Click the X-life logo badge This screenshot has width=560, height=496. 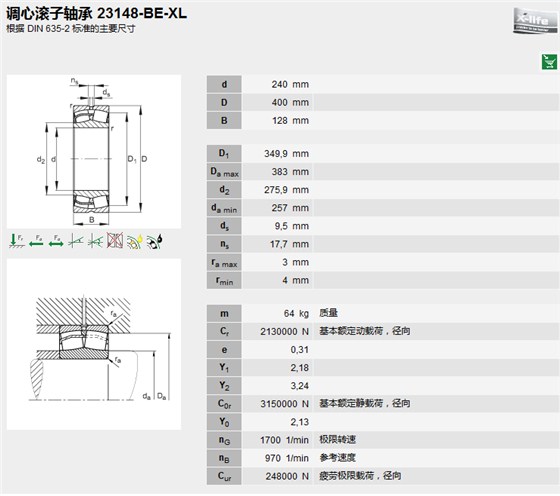click(x=535, y=21)
